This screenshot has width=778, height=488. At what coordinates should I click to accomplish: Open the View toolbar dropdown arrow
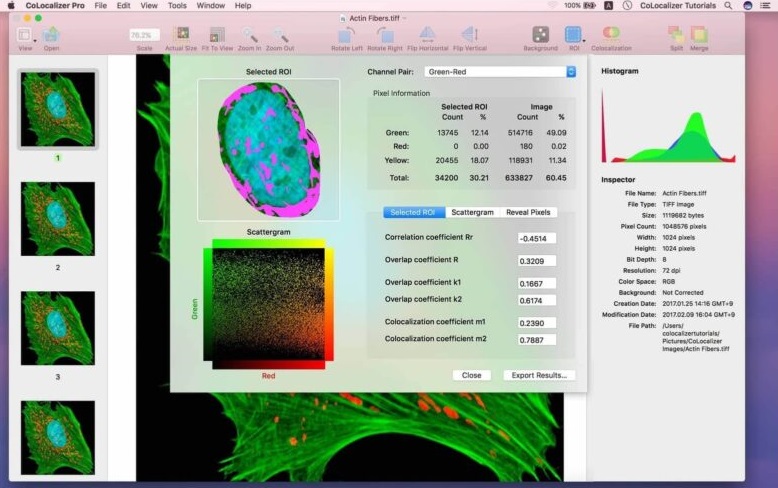coord(35,41)
